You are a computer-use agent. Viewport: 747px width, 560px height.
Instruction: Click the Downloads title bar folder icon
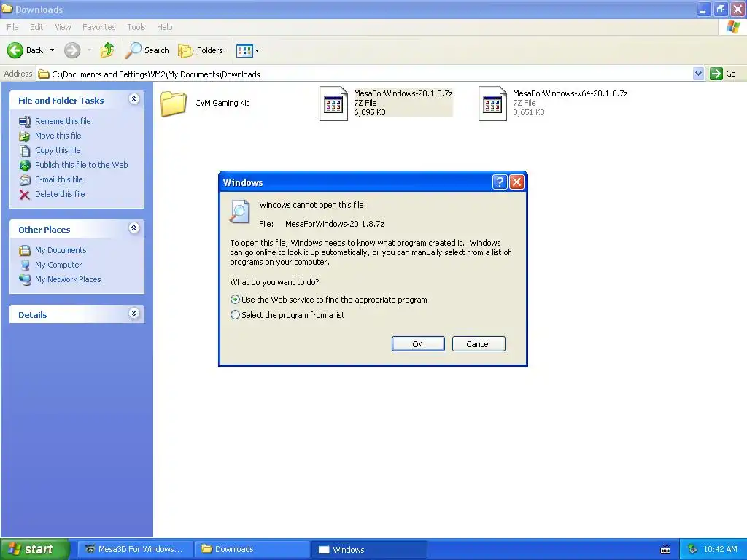pos(7,9)
